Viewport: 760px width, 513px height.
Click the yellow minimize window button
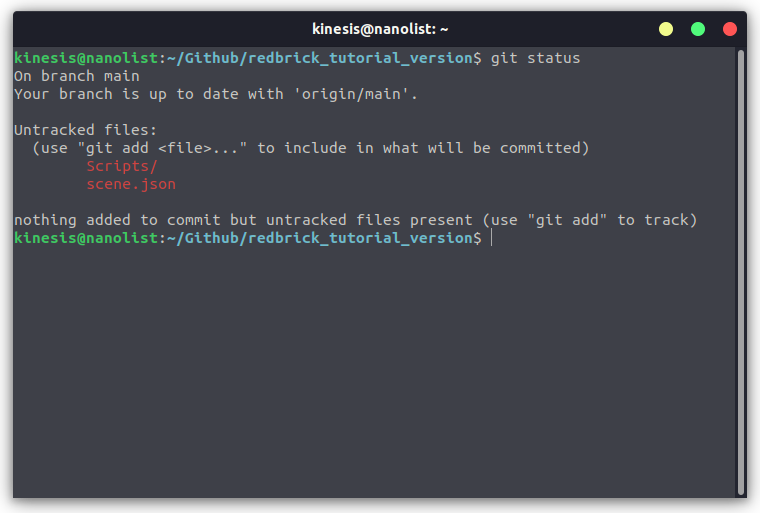pos(666,29)
